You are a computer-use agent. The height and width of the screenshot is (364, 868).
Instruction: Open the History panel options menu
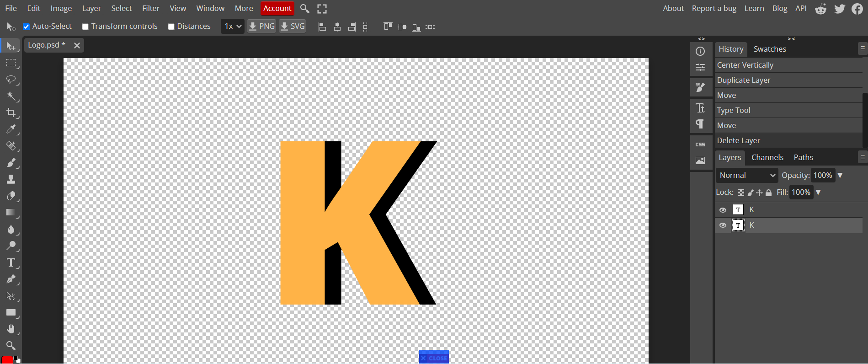pos(863,48)
